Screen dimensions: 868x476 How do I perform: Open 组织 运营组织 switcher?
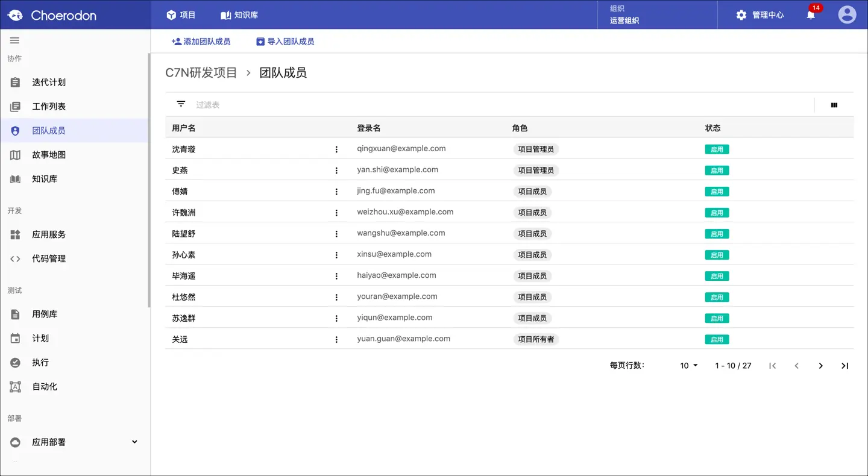point(657,14)
